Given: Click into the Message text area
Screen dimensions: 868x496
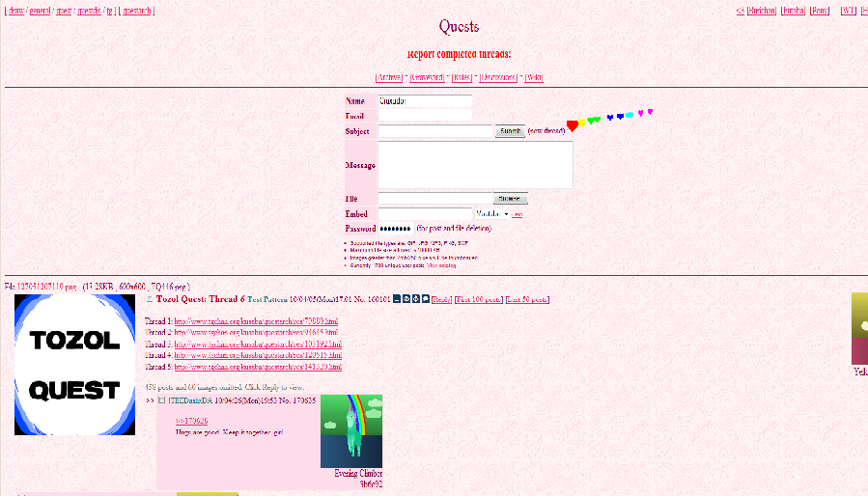Looking at the screenshot, I should click(475, 165).
